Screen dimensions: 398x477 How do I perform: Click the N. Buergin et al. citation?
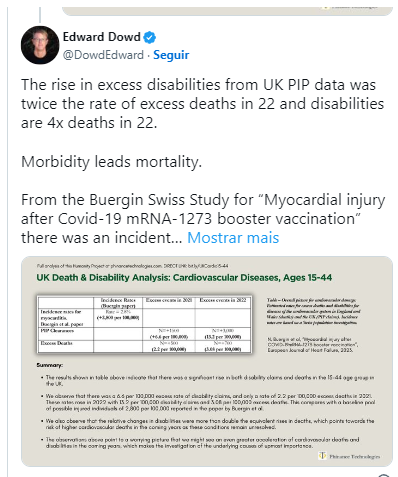pyautogui.click(x=313, y=345)
